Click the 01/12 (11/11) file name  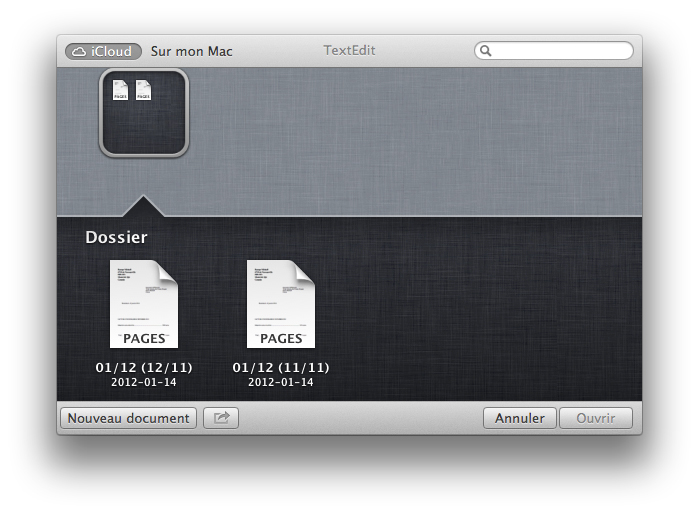(x=280, y=367)
